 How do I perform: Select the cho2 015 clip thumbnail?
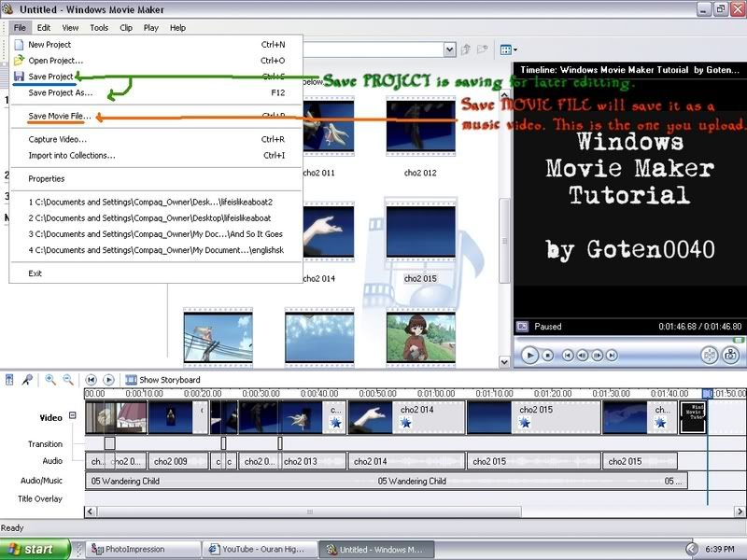pos(421,232)
